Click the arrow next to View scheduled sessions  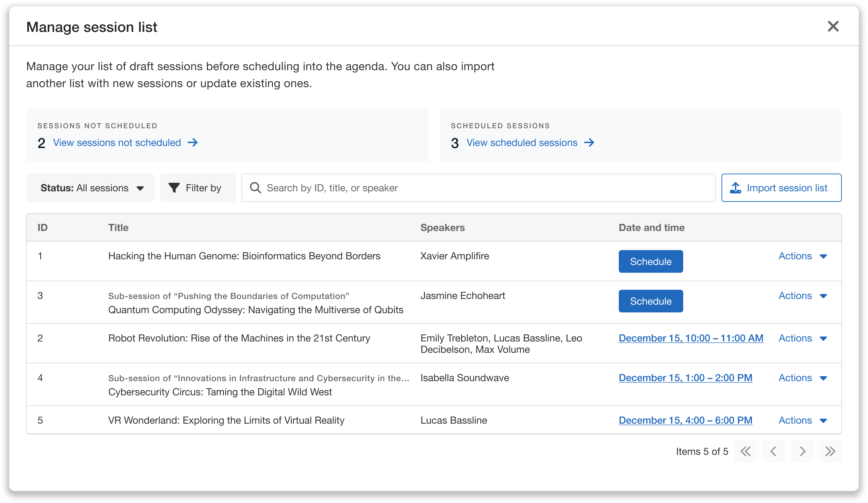[589, 143]
